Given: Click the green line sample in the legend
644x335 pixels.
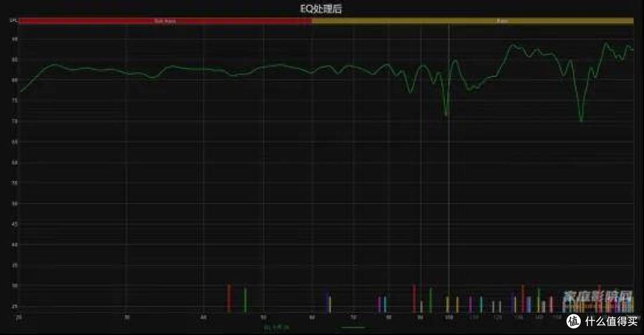Looking at the screenshot, I should [x=353, y=328].
